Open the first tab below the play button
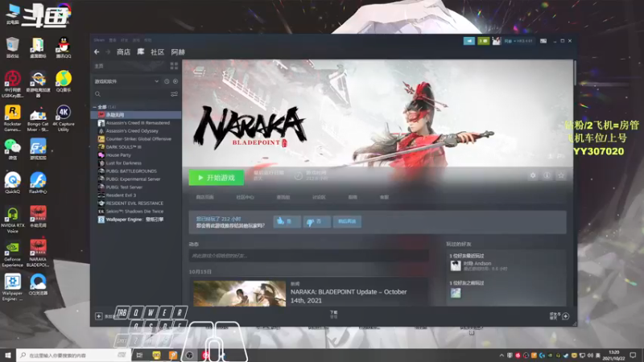The height and width of the screenshot is (362, 644). click(204, 197)
